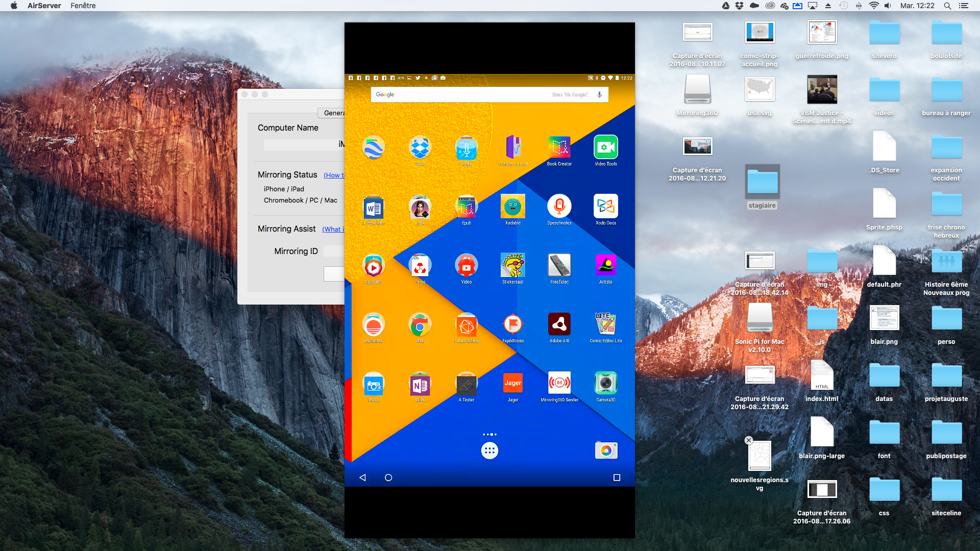
Task: Open the Apple menu
Action: point(14,6)
